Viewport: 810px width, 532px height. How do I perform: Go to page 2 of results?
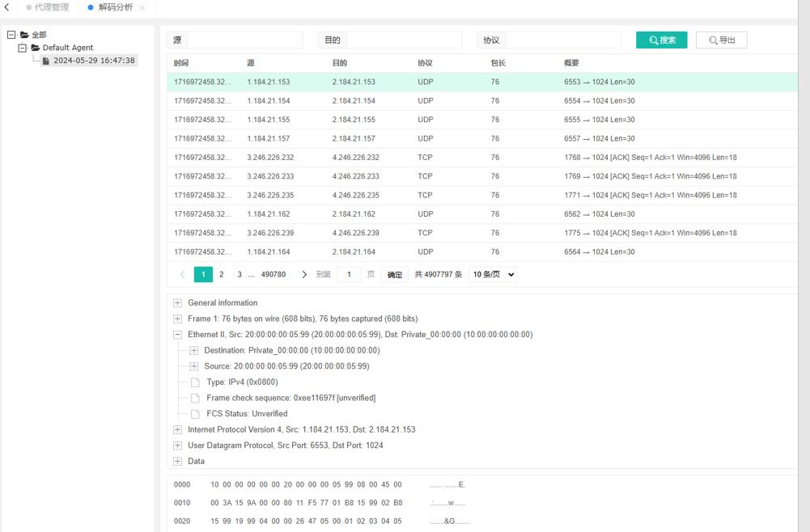(221, 275)
